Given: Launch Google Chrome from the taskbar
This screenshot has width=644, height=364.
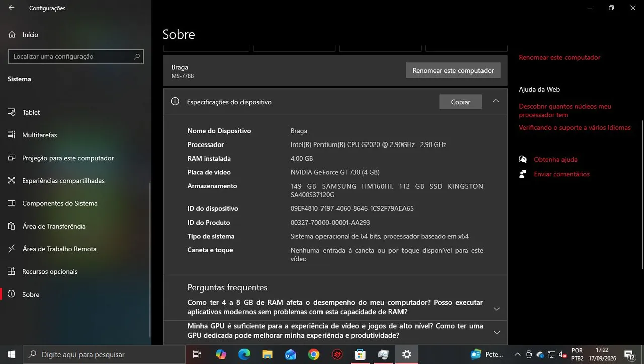Looking at the screenshot, I should coord(313,354).
